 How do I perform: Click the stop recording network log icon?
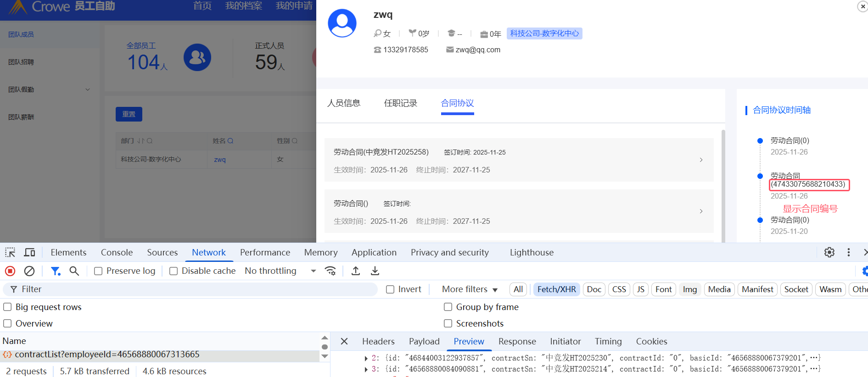click(x=10, y=271)
